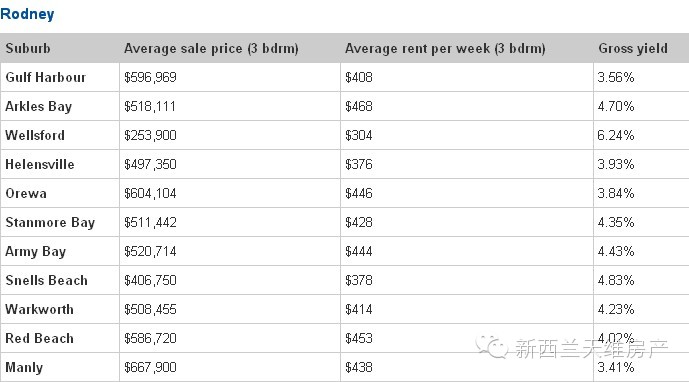Click the Army Bay rent value $444

359,251
